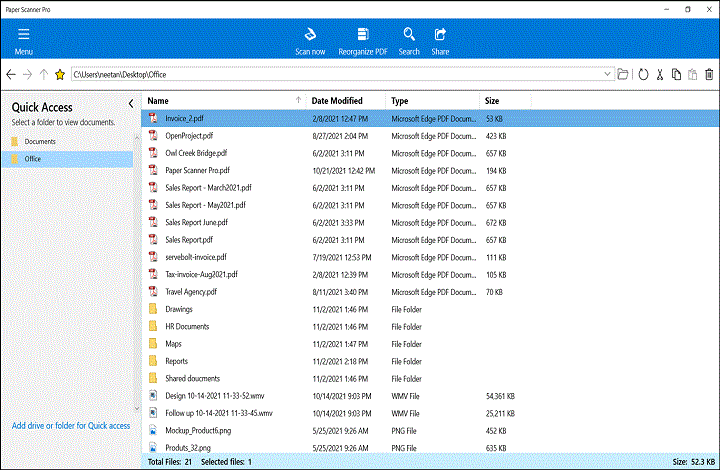Screen dimensions: 720x470
Task: Expand the address path dropdown
Action: coord(608,75)
